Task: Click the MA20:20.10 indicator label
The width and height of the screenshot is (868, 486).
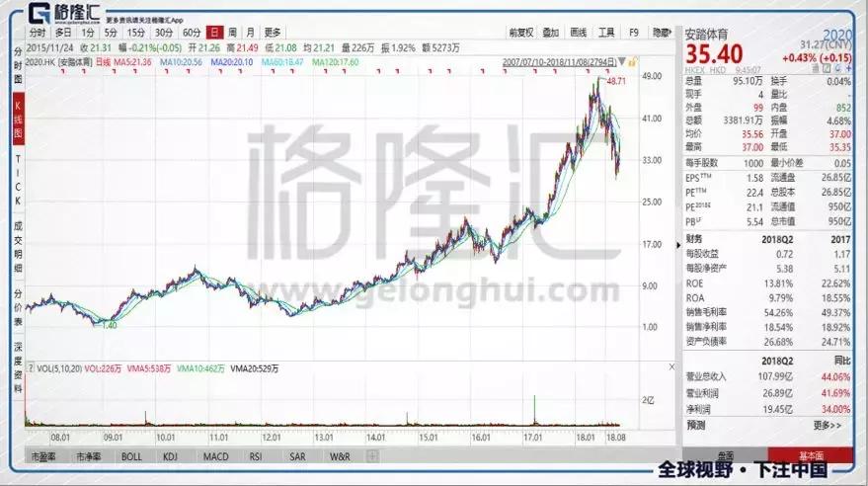Action: [x=231, y=62]
